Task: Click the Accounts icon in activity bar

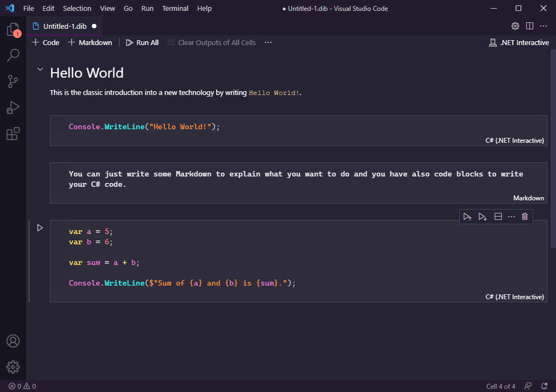Action: coord(13,341)
